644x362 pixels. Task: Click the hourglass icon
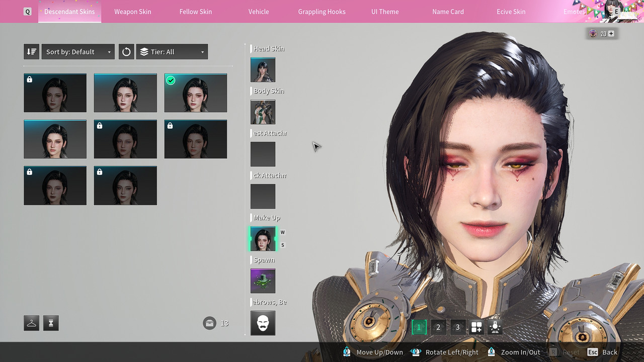click(51, 323)
